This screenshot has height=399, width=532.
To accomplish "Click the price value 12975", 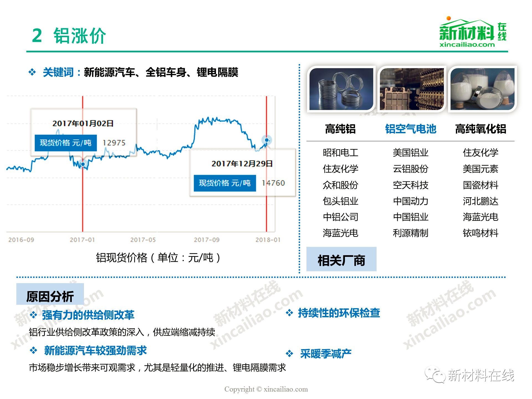I will pos(114,143).
